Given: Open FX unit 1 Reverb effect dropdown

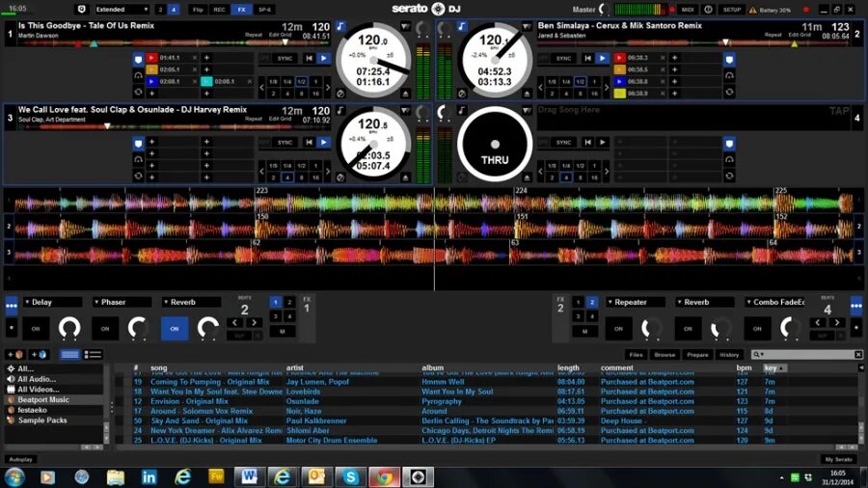Looking at the screenshot, I should tap(191, 302).
